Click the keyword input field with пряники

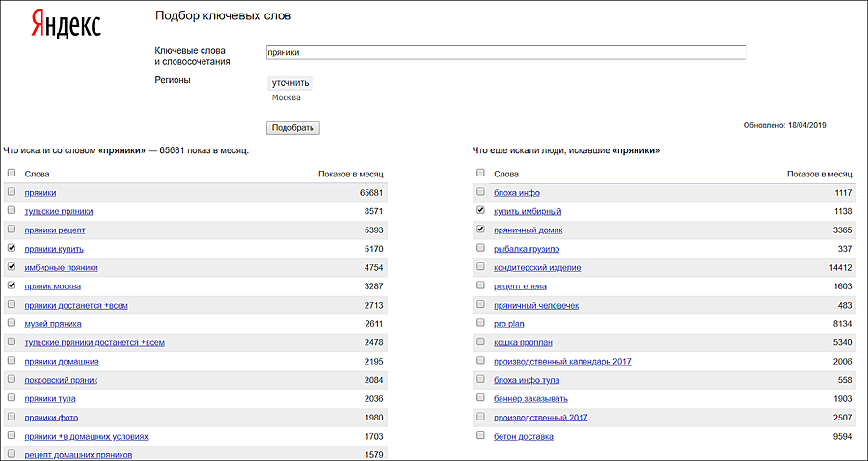(505, 54)
